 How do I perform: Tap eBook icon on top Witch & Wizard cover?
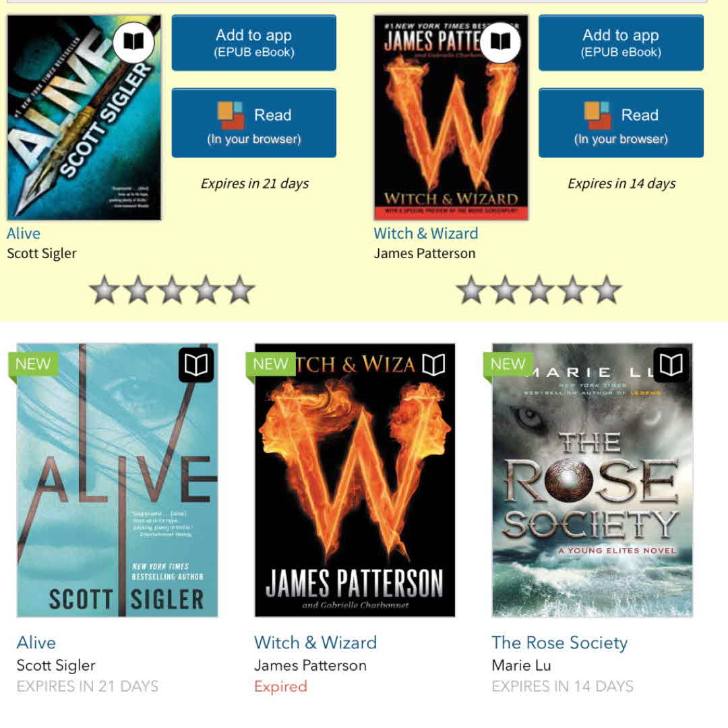(x=500, y=42)
